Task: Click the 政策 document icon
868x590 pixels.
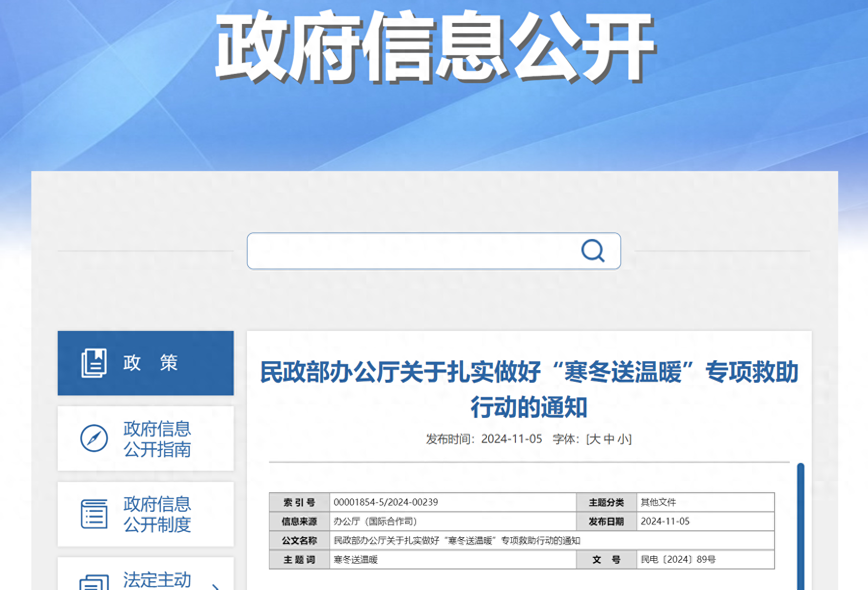Action: [94, 363]
